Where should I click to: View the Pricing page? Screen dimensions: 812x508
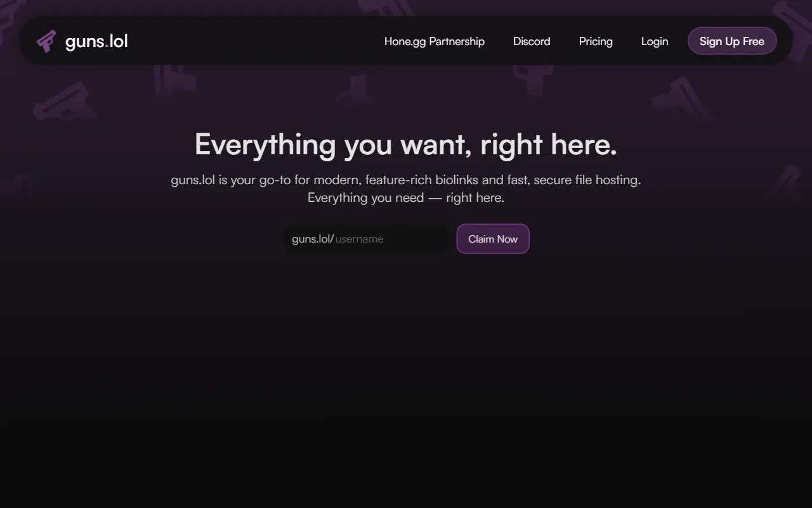[x=596, y=41]
